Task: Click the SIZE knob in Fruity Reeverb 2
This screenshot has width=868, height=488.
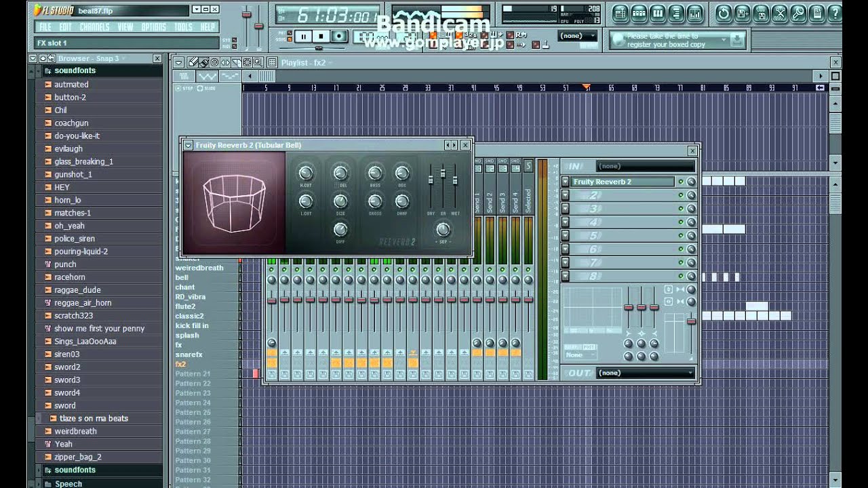Action: 340,201
